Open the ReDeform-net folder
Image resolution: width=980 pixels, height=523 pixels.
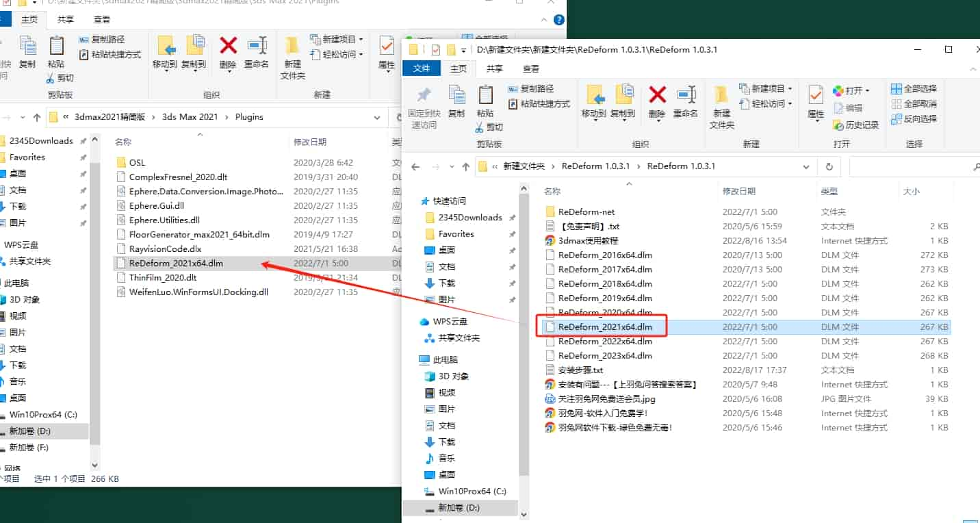[586, 212]
